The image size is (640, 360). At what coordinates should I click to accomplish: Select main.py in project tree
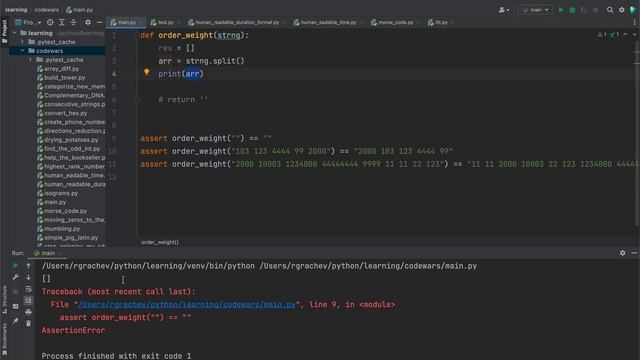[x=55, y=202]
